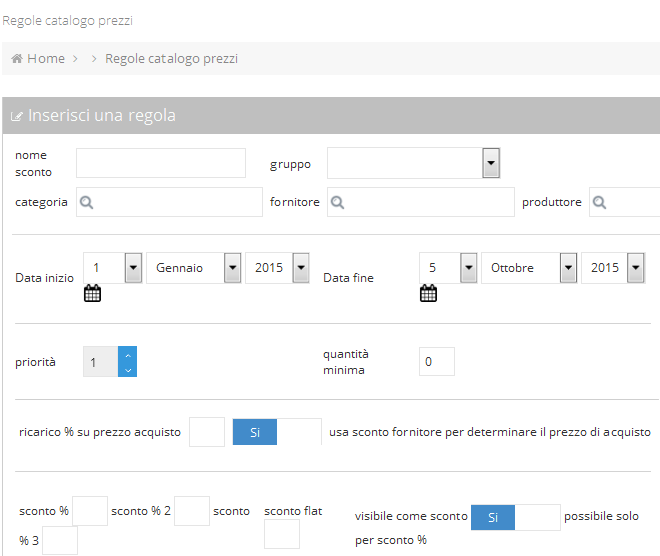
Task: Toggle the visibile come sconto Si switch
Action: [516, 517]
